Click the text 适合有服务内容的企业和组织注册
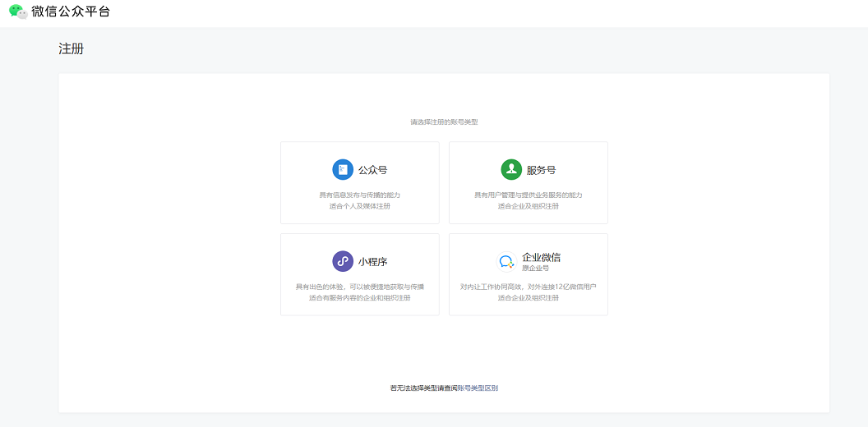The image size is (868, 427). coord(360,298)
